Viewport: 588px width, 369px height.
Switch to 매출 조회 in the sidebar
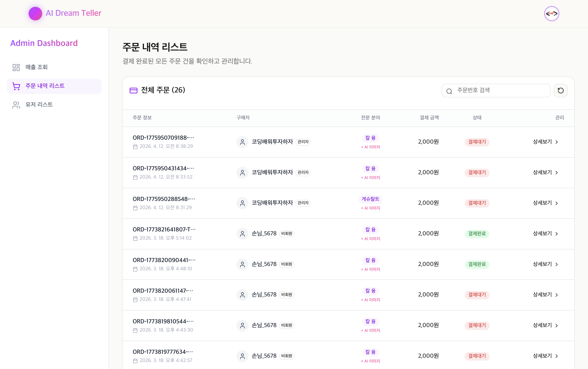[x=36, y=67]
